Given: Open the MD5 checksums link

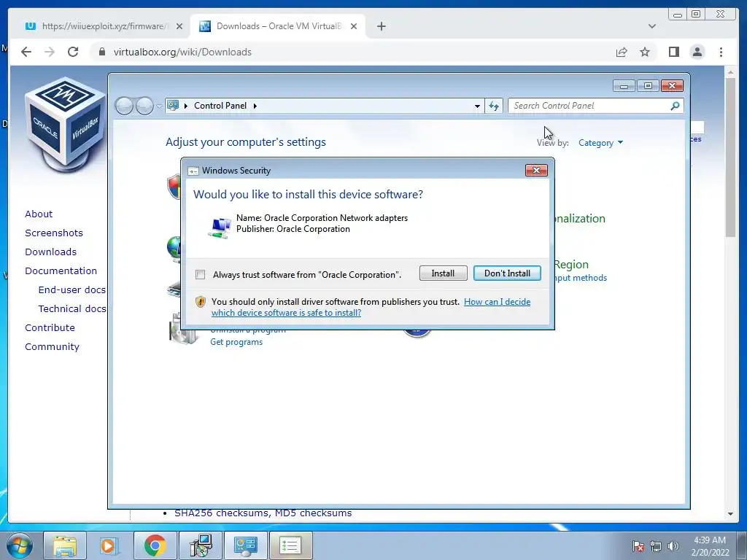Looking at the screenshot, I should [x=314, y=513].
